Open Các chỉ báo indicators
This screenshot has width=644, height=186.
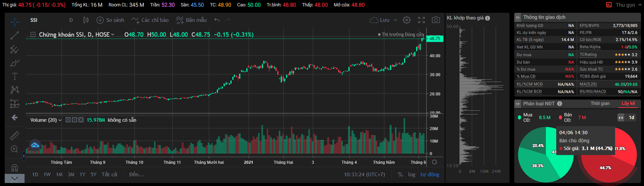(x=150, y=20)
